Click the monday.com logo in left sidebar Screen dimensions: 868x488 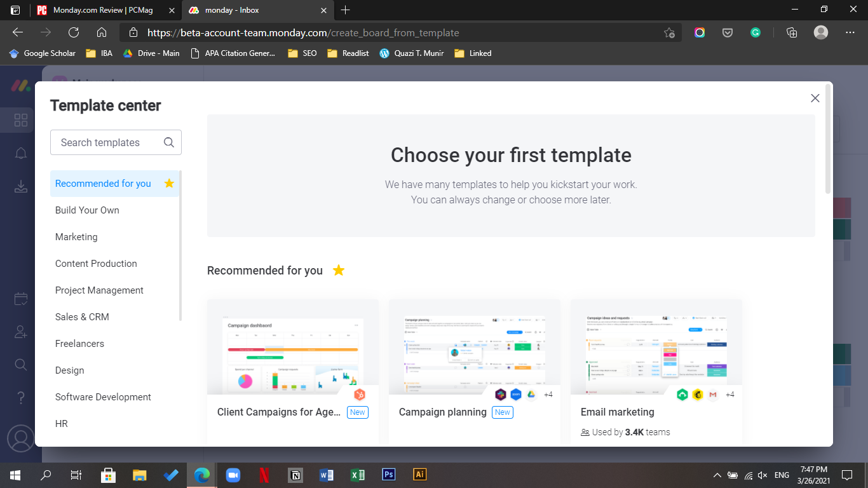20,85
